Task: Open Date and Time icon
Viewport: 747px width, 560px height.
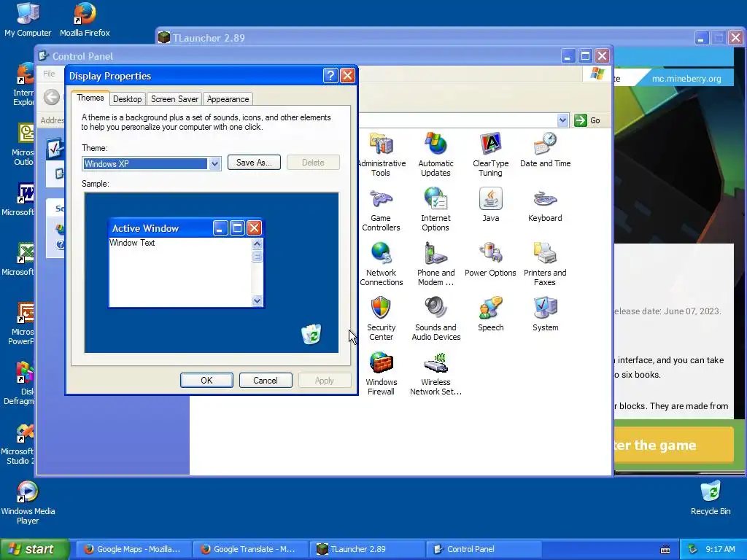Action: click(x=545, y=150)
